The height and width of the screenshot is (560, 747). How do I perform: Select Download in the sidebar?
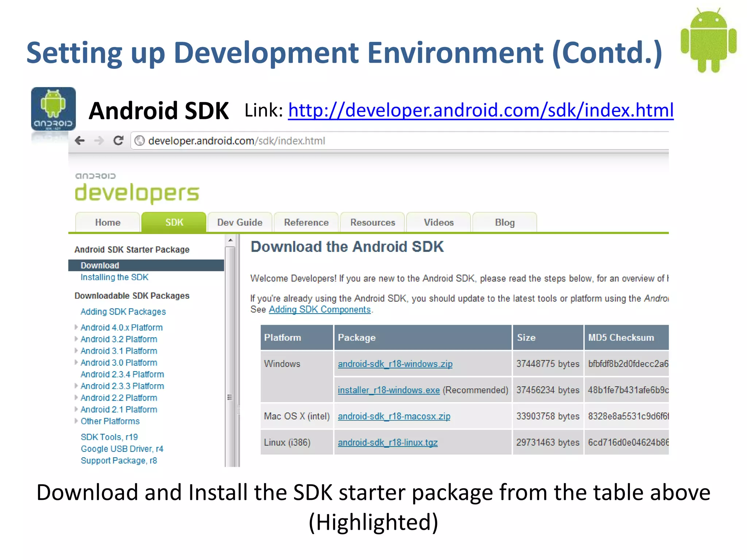pyautogui.click(x=146, y=265)
